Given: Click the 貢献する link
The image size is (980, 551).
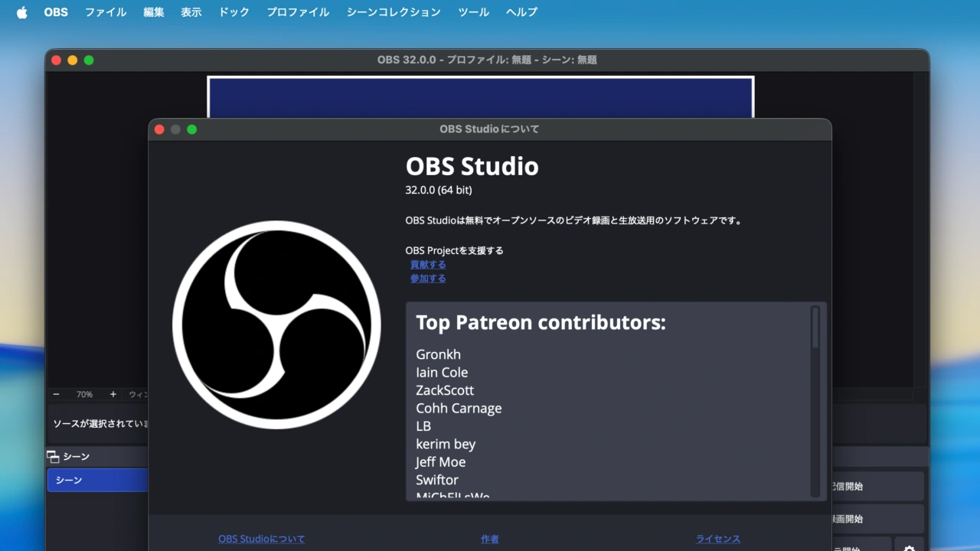Looking at the screenshot, I should click(x=427, y=264).
